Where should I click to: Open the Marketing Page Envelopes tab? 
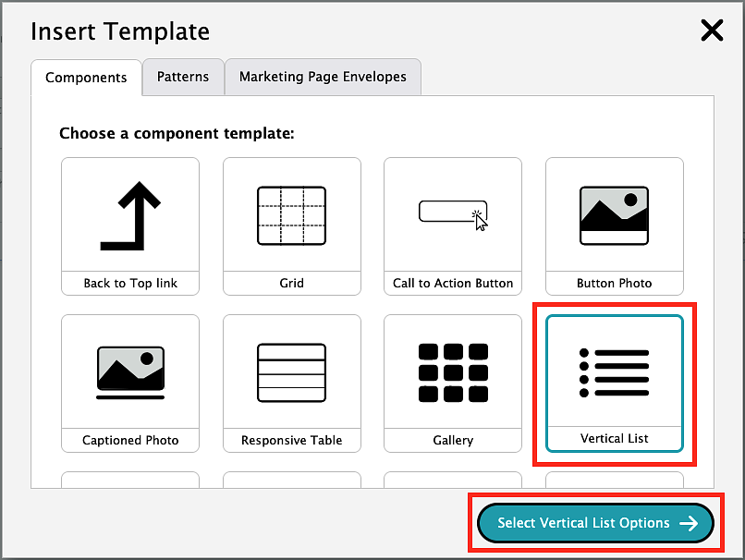pos(323,77)
